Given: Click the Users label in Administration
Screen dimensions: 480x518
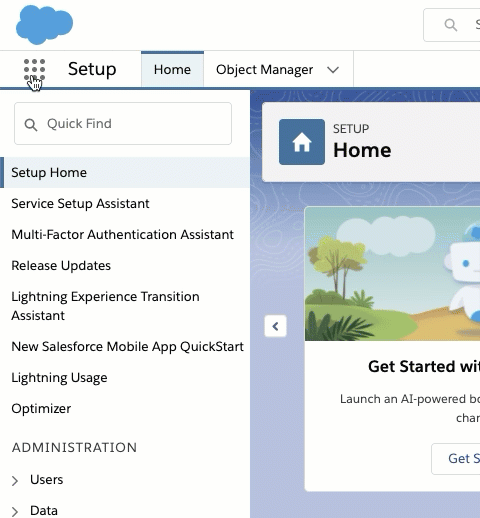Looking at the screenshot, I should click(x=47, y=480).
